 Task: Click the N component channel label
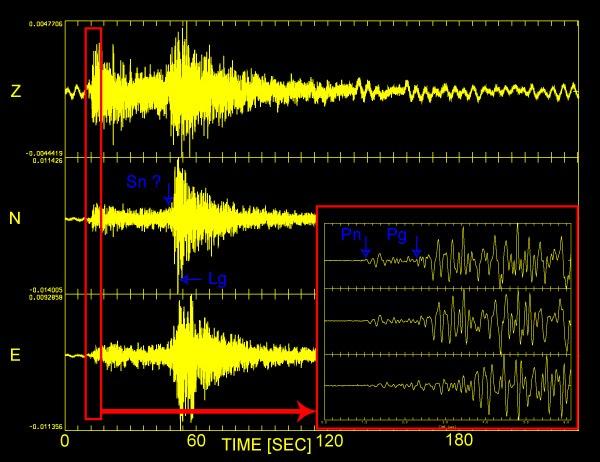tap(15, 218)
